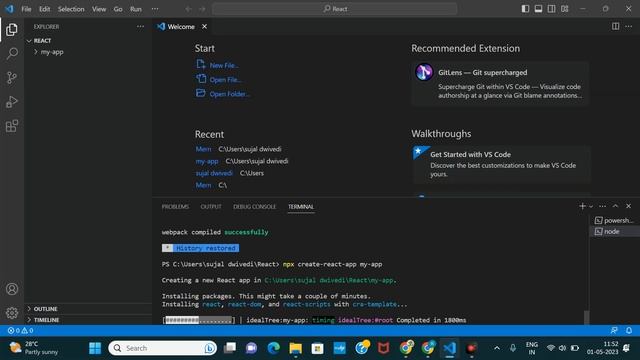Viewport: 640px width, 360px height.
Task: Select the Welcome editor tab
Action: [x=182, y=27]
